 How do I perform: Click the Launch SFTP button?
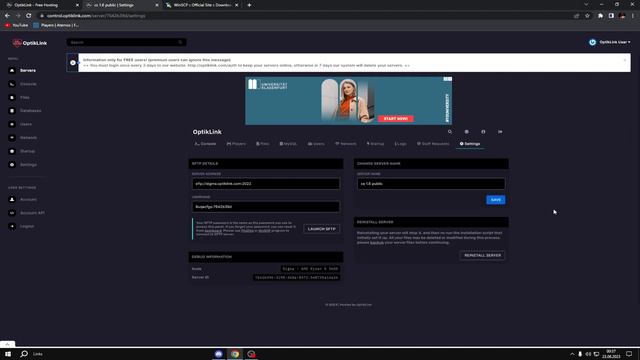[x=321, y=229]
